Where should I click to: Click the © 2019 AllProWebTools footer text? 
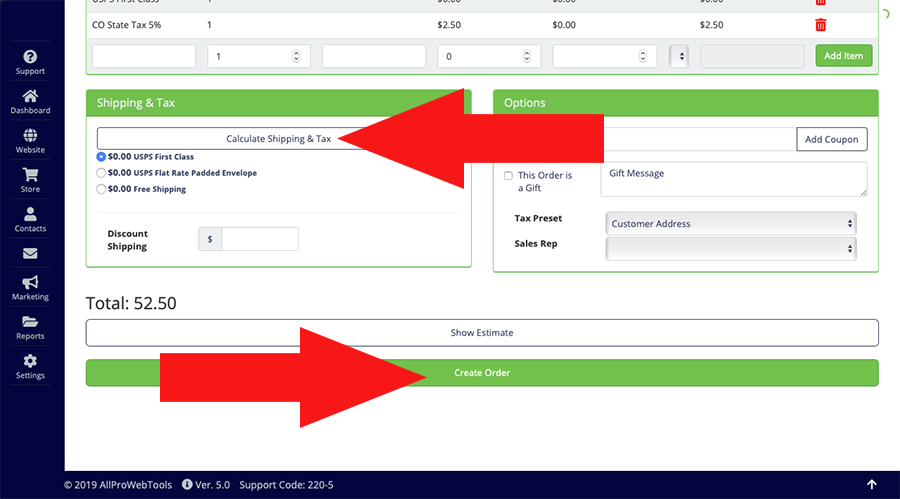pyautogui.click(x=118, y=485)
